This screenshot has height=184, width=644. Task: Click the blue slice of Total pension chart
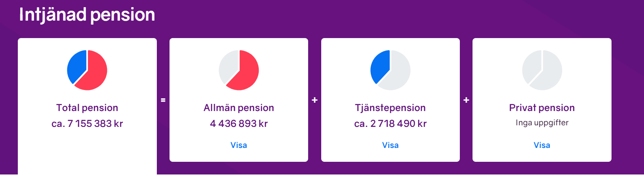tap(76, 65)
